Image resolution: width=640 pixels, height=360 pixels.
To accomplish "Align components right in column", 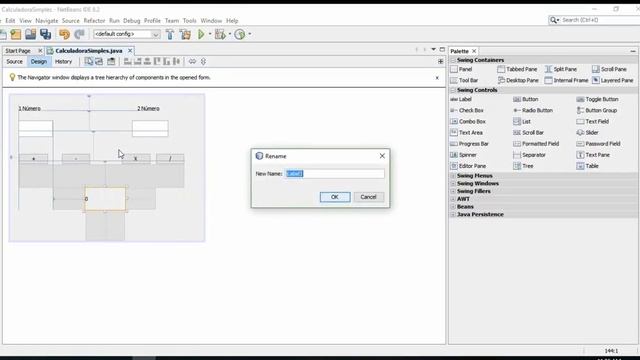I will 138,62.
